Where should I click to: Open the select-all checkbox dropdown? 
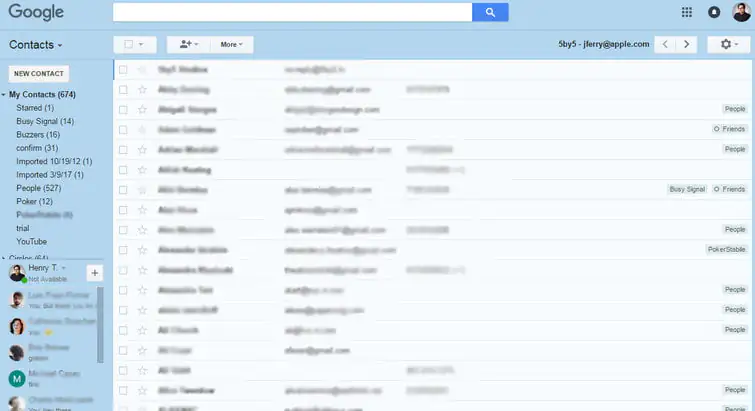[x=141, y=44]
